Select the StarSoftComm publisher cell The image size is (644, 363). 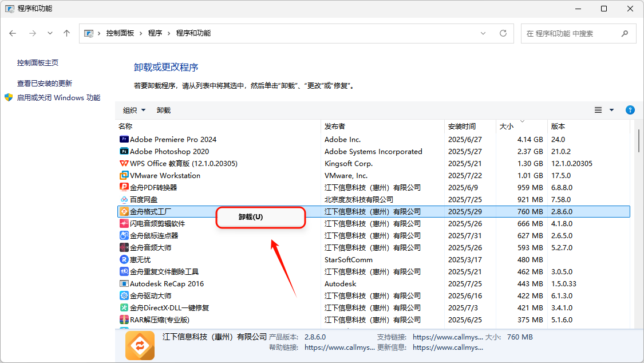pos(348,259)
